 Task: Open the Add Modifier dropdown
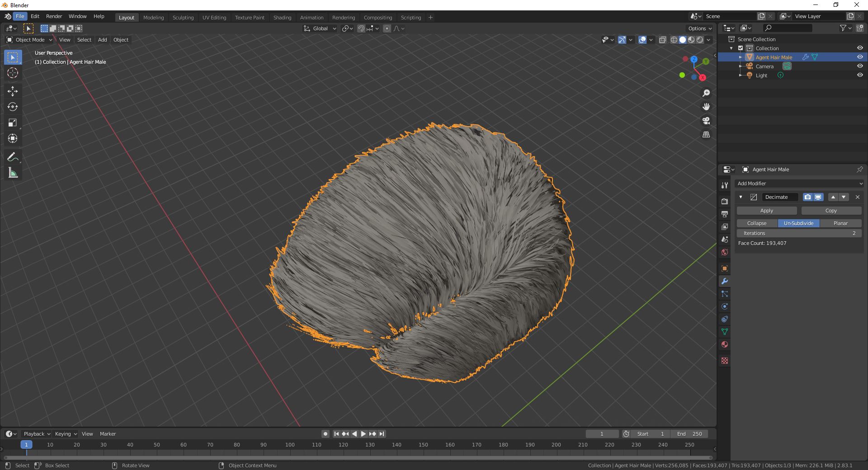click(799, 183)
